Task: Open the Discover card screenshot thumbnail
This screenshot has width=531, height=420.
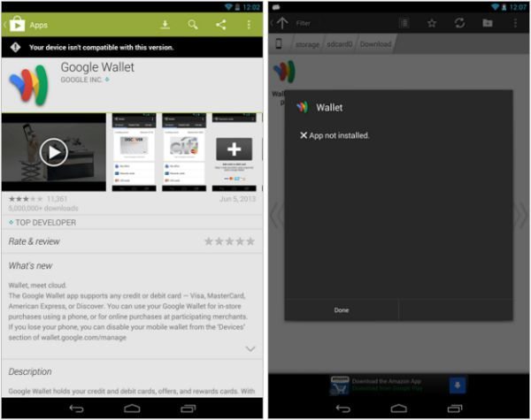Action: (135, 152)
